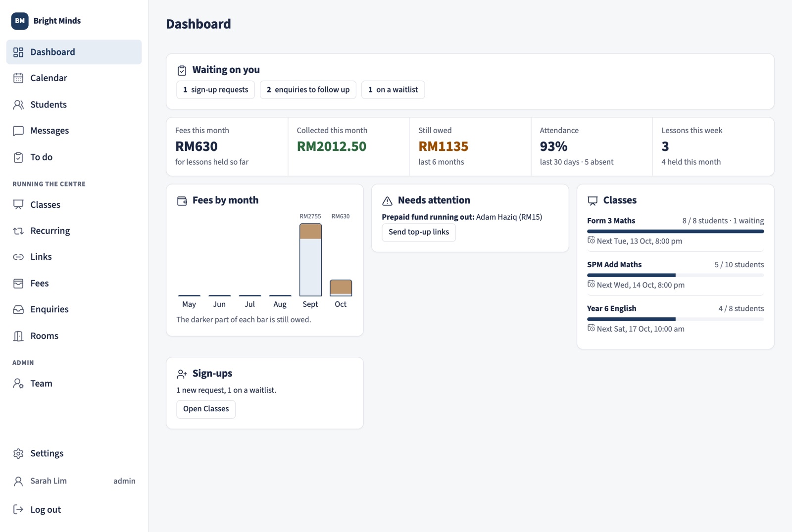
Task: Click the Sign-ups add-person icon
Action: point(182,374)
